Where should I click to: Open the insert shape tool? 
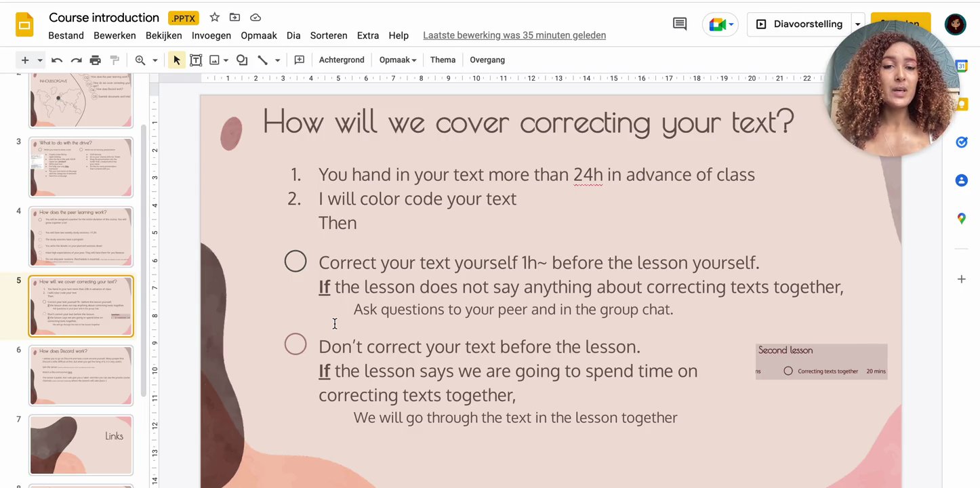242,60
